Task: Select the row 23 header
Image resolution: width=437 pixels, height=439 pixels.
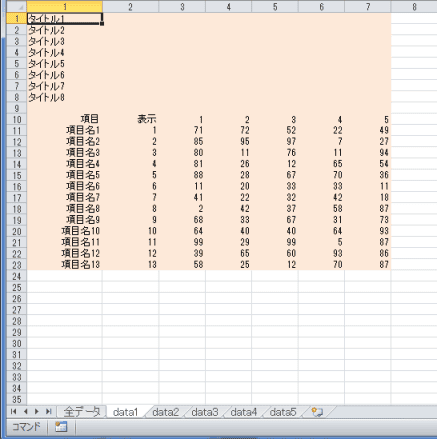Action: click(x=17, y=265)
